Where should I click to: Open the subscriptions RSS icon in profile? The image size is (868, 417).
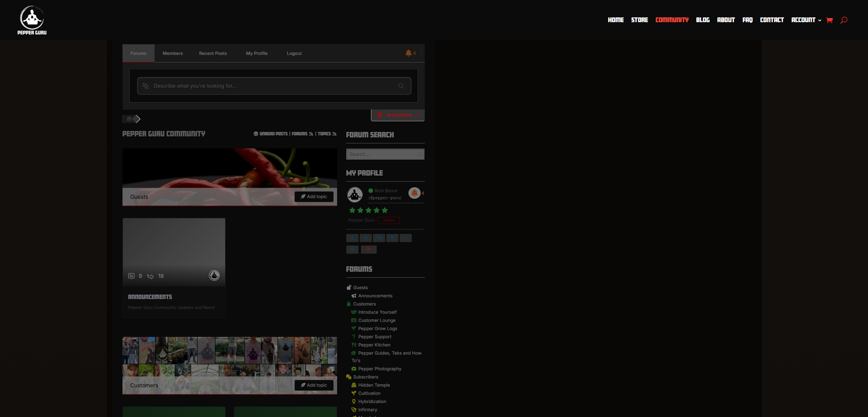pos(405,238)
